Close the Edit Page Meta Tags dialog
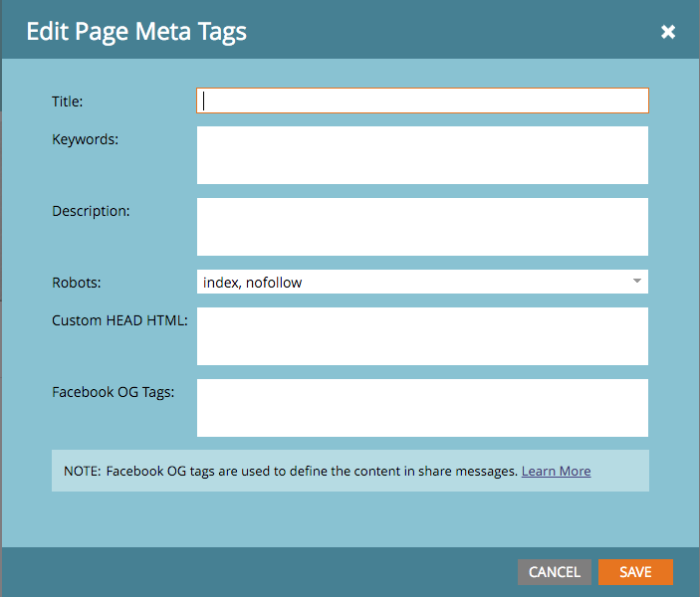Image resolution: width=700 pixels, height=597 pixels. pos(668,32)
